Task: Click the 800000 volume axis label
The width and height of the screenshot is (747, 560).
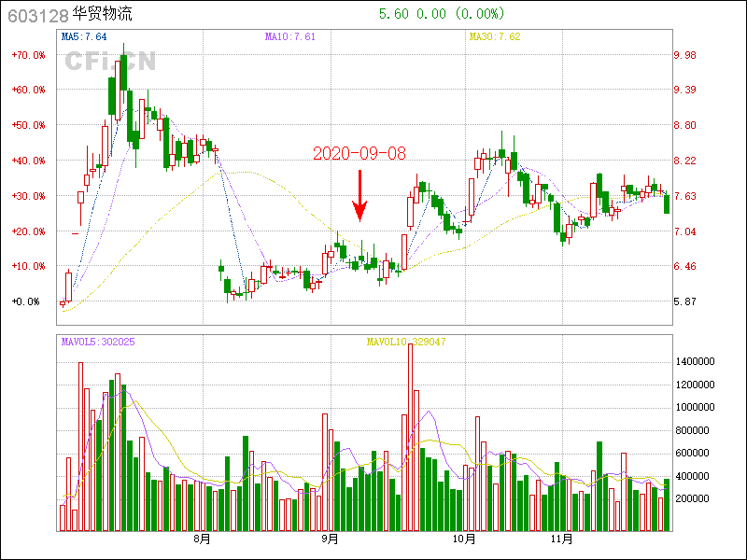Action: tap(692, 430)
